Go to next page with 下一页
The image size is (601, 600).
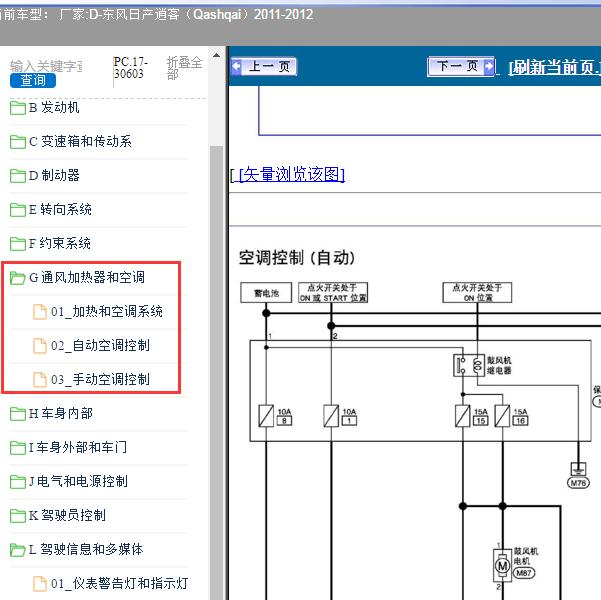click(461, 66)
